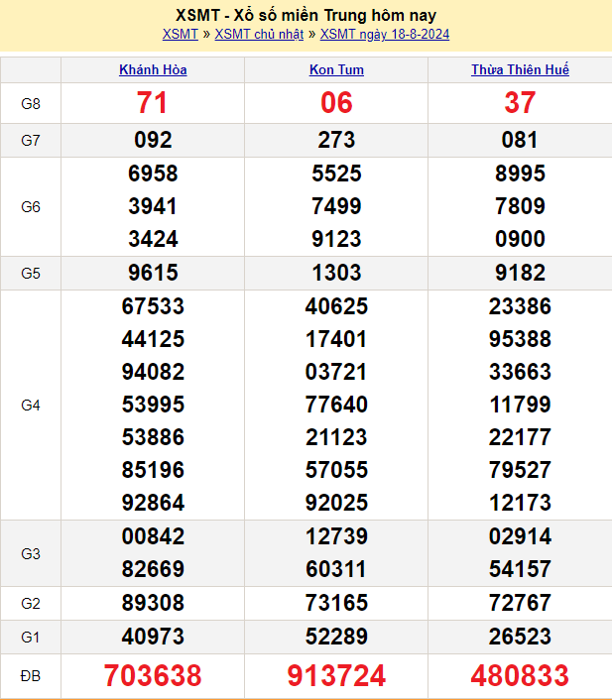Select G3 number 82669
612x700 pixels.
[x=153, y=569]
